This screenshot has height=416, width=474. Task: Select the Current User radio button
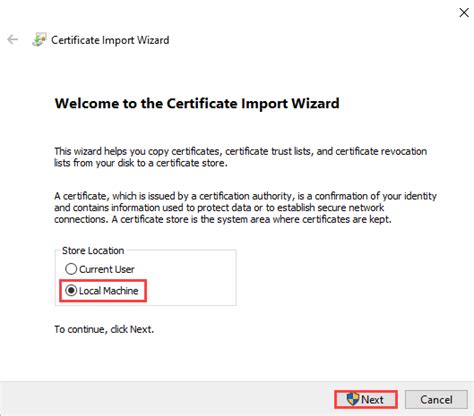71,269
